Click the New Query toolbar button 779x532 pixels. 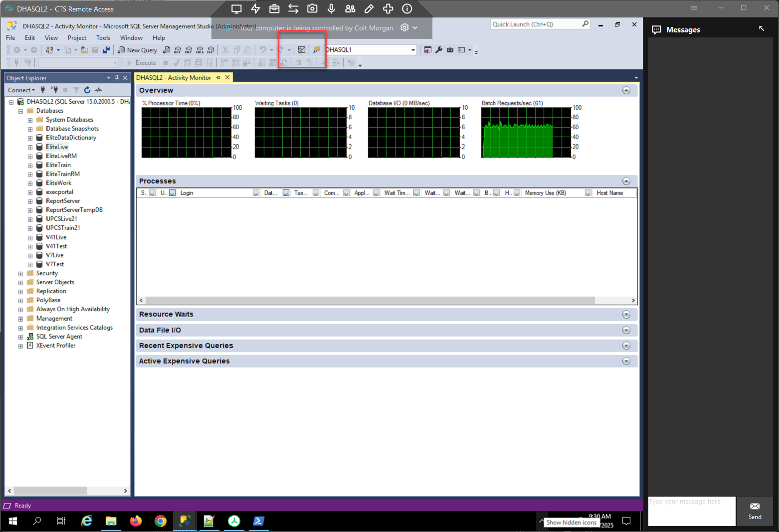[x=137, y=50]
